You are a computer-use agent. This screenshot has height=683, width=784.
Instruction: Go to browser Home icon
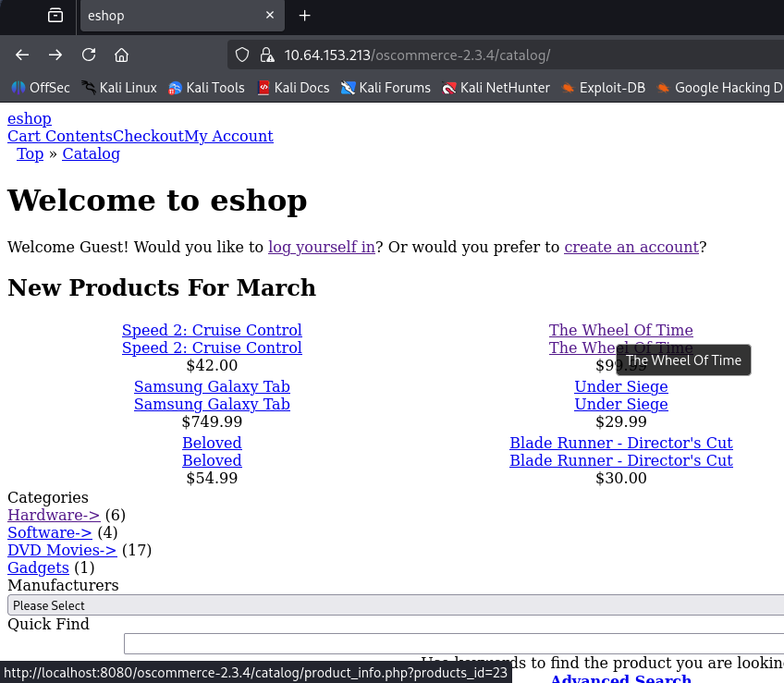[122, 55]
